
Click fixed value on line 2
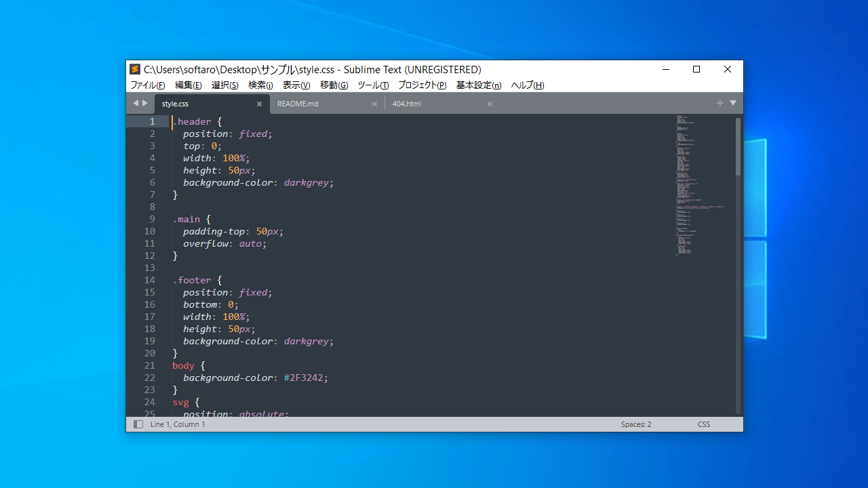[253, 134]
